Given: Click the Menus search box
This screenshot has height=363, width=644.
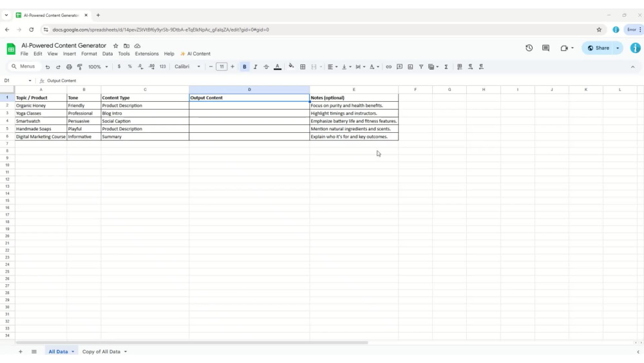Looking at the screenshot, I should [x=24, y=66].
